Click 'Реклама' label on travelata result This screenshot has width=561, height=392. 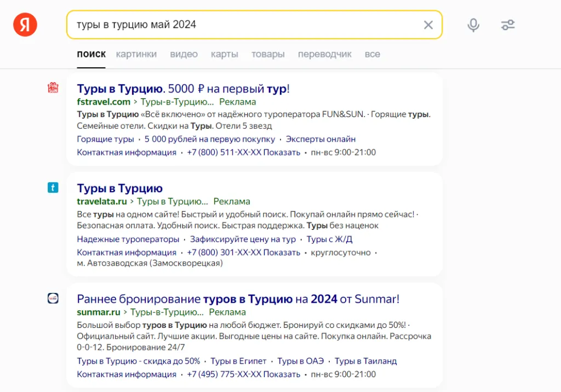click(232, 201)
